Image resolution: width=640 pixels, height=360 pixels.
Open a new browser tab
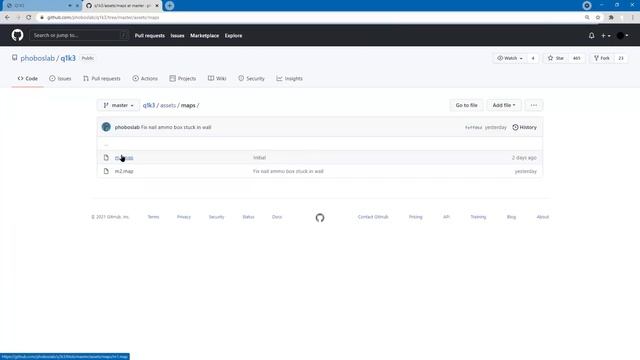[170, 6]
